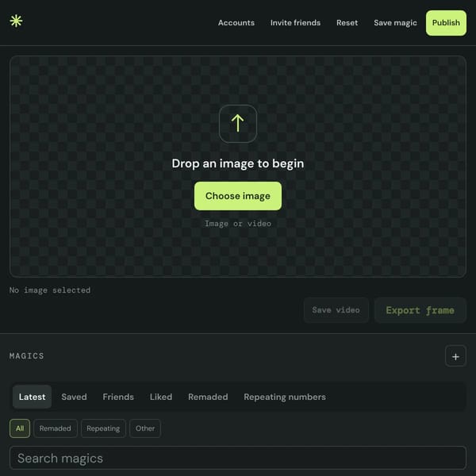476x476 pixels.
Task: Open the Accounts page
Action: coord(236,23)
